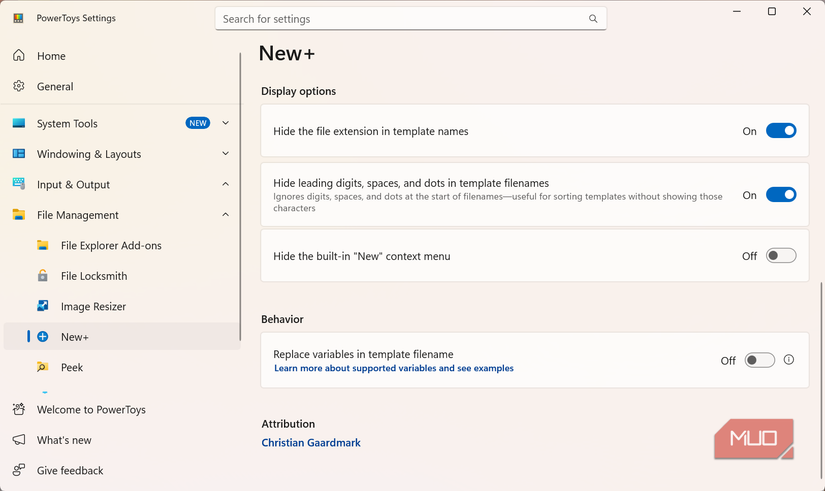Select File Explorer Add-ons item
This screenshot has width=825, height=491.
pos(121,245)
